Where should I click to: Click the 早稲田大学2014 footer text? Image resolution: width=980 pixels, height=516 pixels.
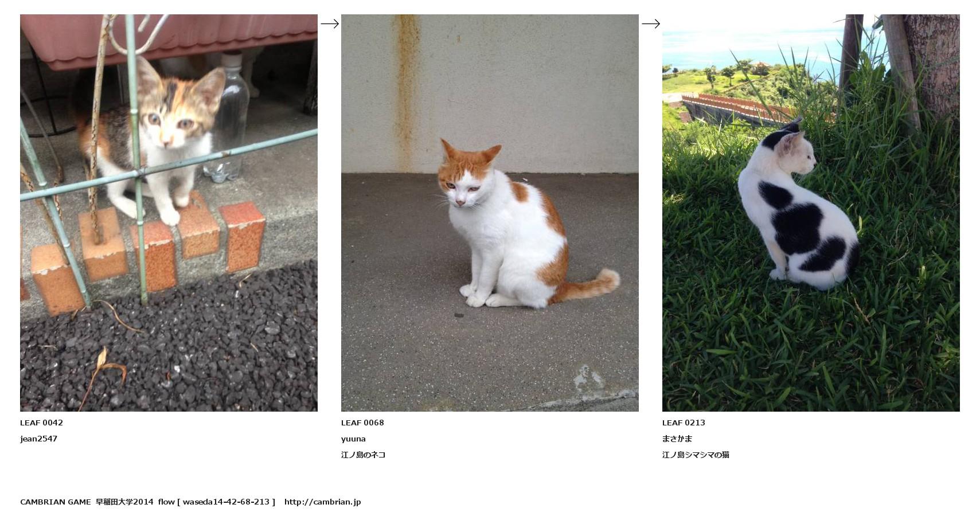coord(124,502)
